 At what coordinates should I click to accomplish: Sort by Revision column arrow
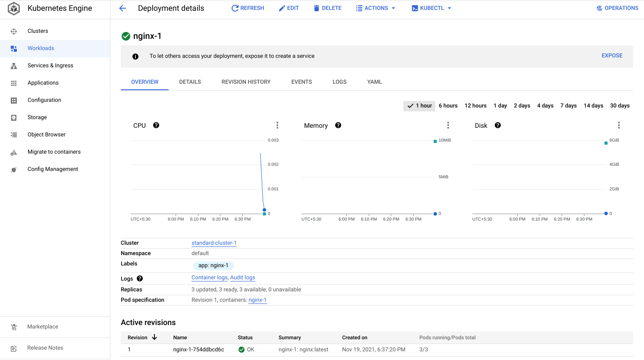pos(154,337)
